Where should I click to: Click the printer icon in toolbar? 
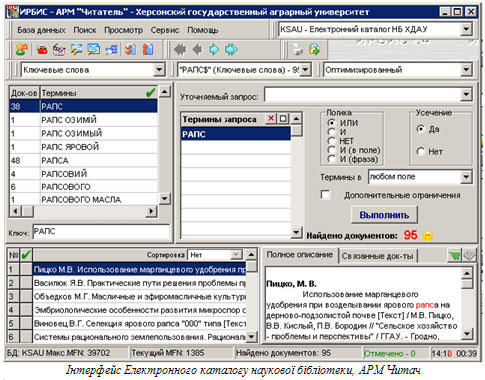[x=297, y=50]
